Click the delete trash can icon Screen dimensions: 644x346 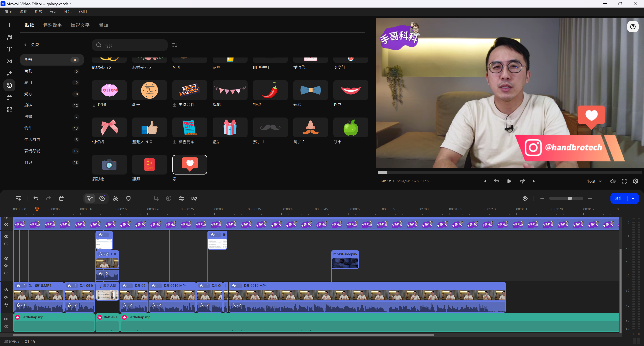(x=61, y=198)
